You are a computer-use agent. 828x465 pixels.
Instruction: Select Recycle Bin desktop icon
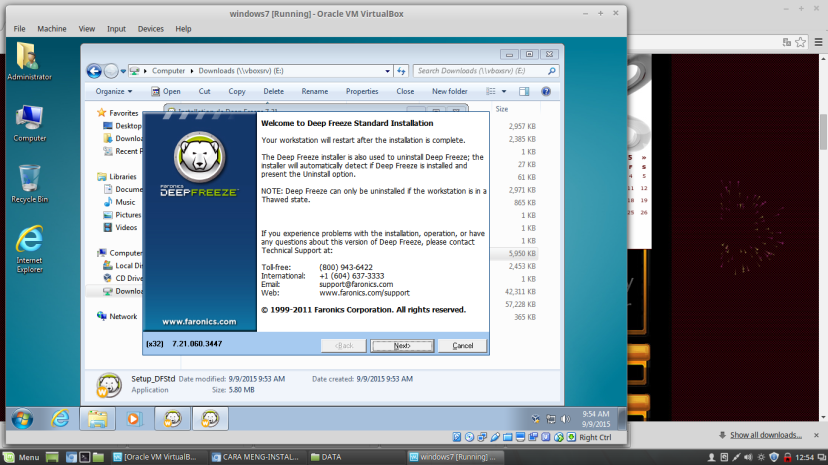click(x=30, y=184)
